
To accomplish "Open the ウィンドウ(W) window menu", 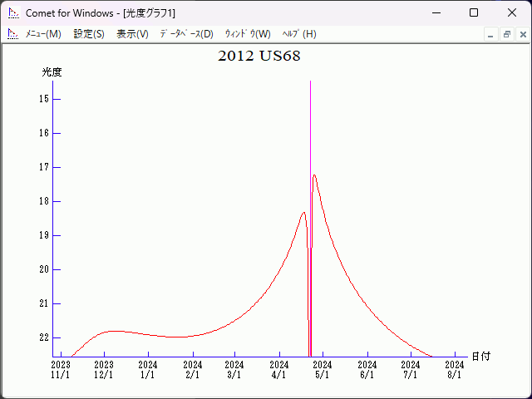I will point(248,34).
